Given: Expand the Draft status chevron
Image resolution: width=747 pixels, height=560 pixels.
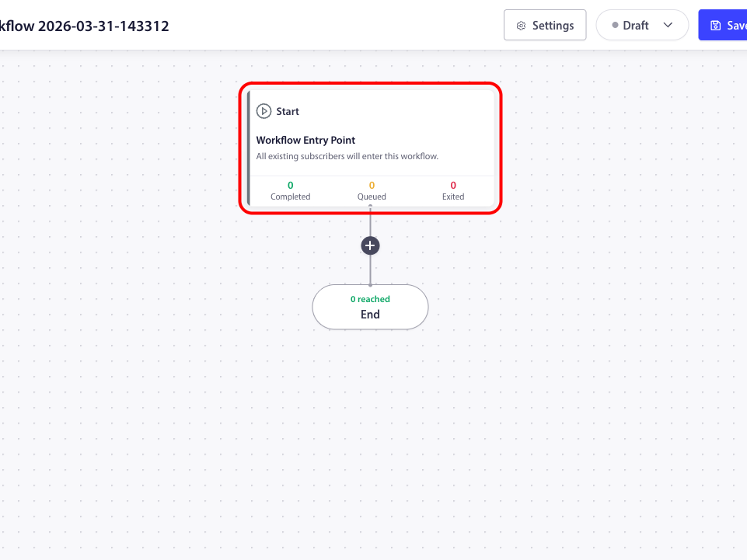Looking at the screenshot, I should point(668,26).
